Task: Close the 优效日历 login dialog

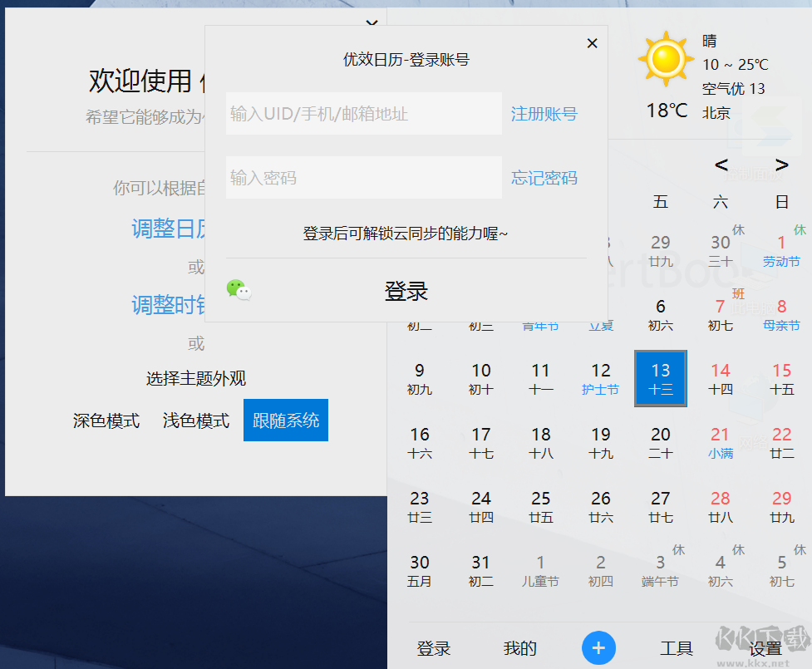Action: coord(592,42)
